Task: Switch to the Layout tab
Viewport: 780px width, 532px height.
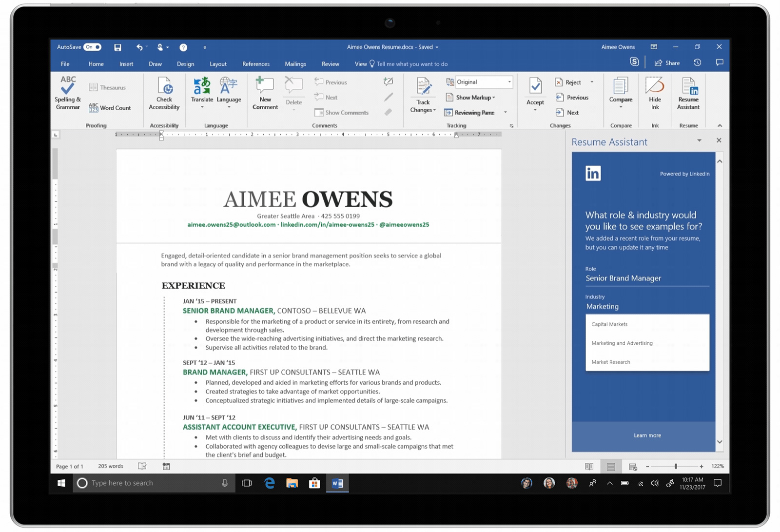Action: tap(218, 64)
